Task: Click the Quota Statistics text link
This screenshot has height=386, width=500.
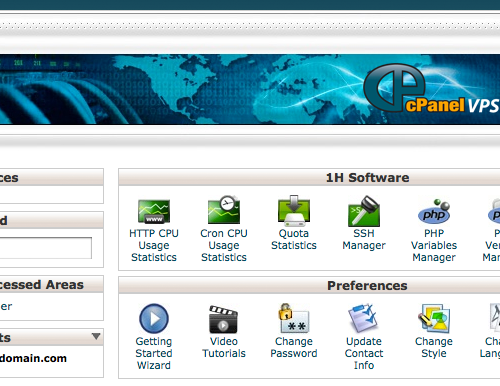Action: (294, 239)
